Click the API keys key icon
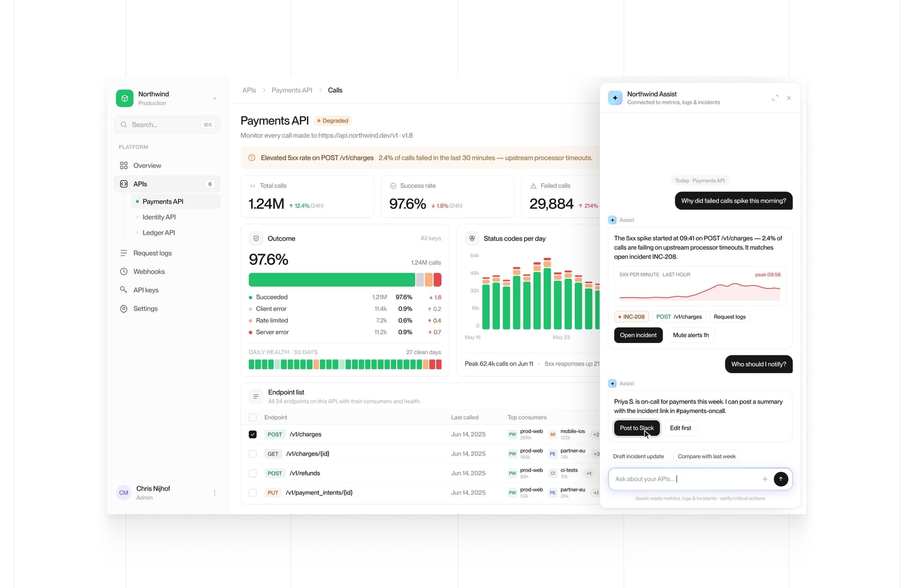The width and height of the screenshot is (914, 588). pyautogui.click(x=123, y=290)
